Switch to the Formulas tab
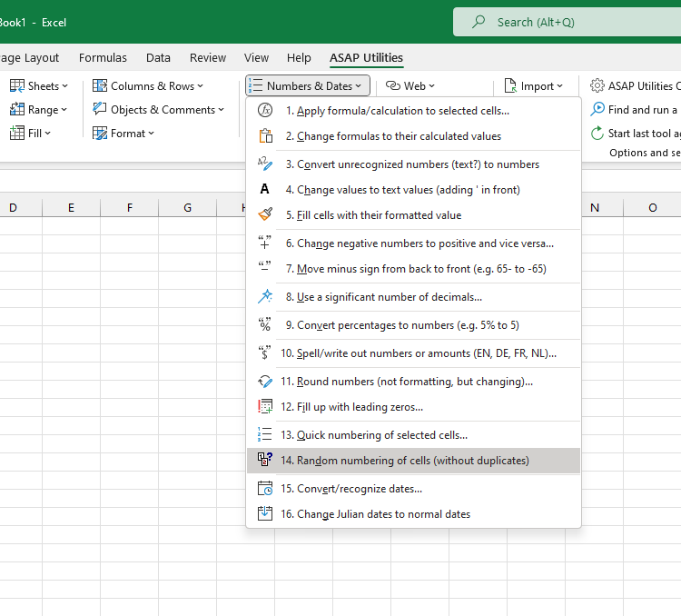The height and width of the screenshot is (616, 681). pos(103,57)
